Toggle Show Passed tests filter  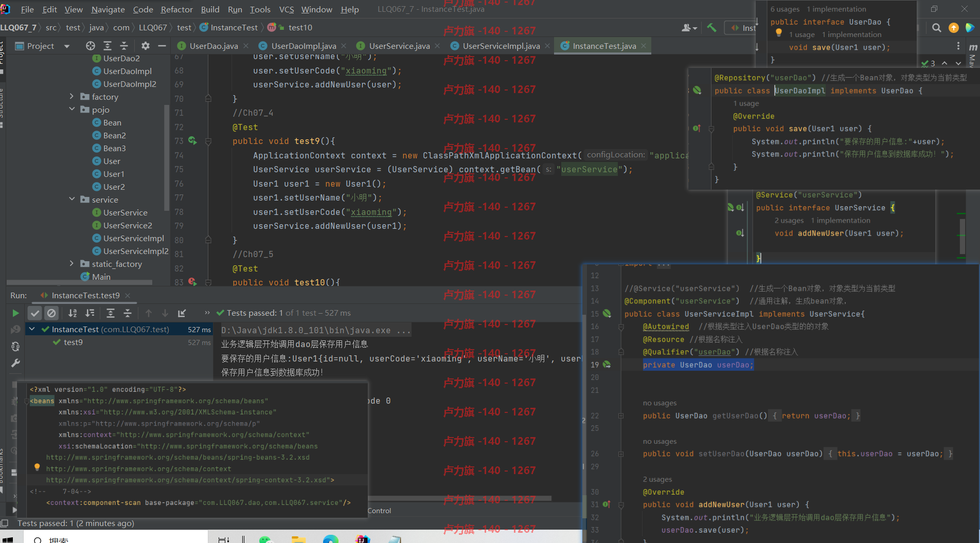[x=35, y=313]
